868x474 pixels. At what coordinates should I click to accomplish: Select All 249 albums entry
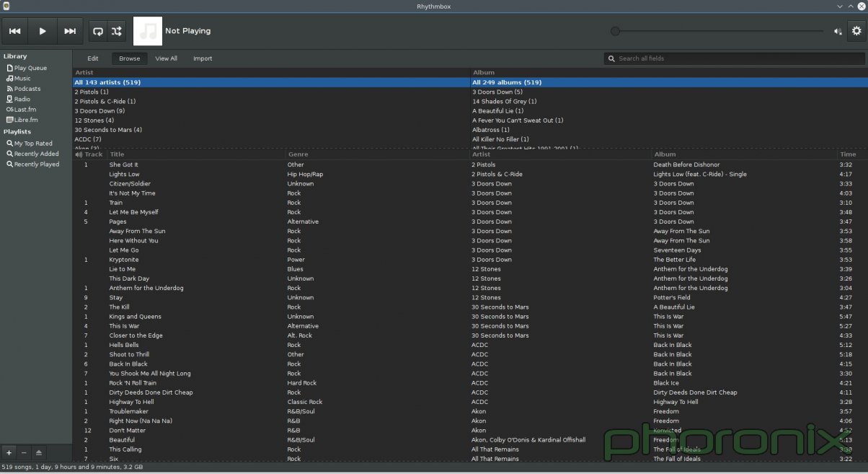click(x=507, y=82)
